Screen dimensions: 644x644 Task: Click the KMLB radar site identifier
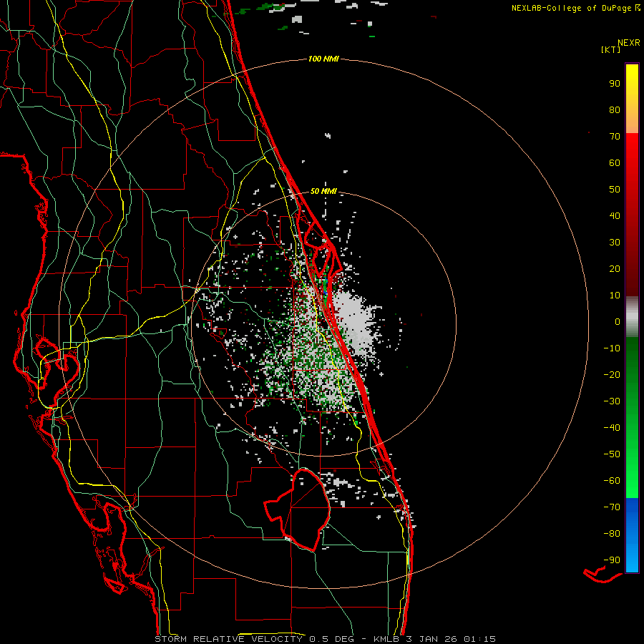click(388, 639)
